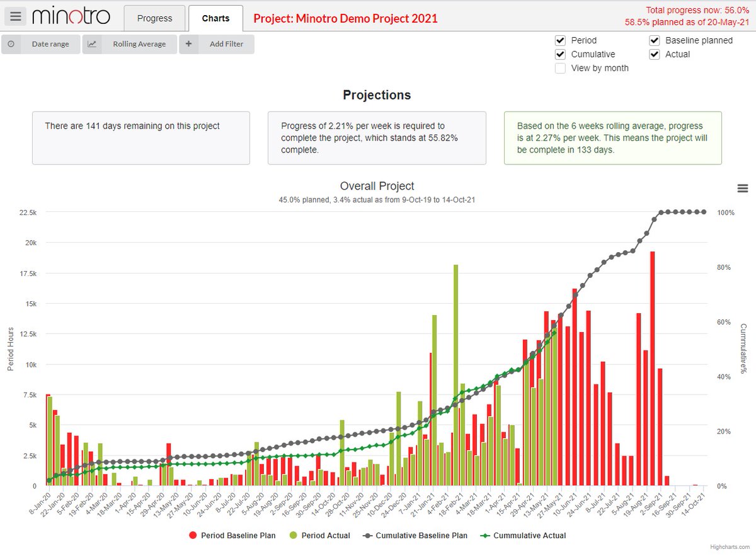756x559 pixels.
Task: Enable the View by month checkbox
Action: [x=560, y=68]
